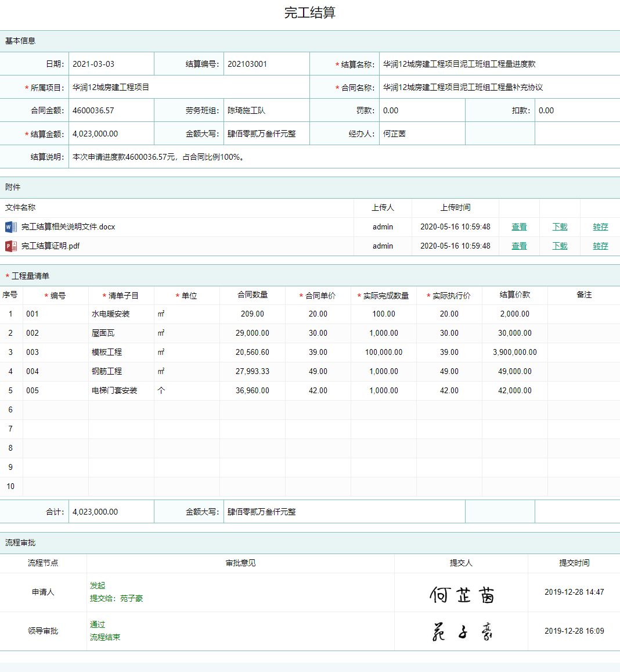Select file name 完工结算相关说明文件.docx
The image size is (620, 672).
click(x=68, y=227)
